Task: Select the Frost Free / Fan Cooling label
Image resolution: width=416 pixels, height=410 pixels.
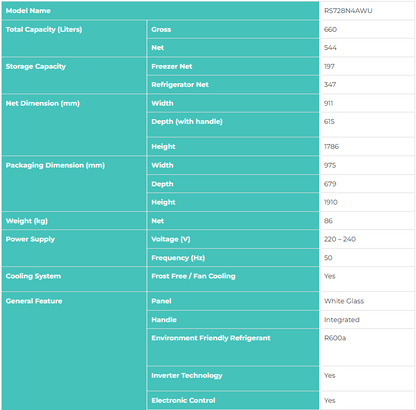Action: [193, 276]
